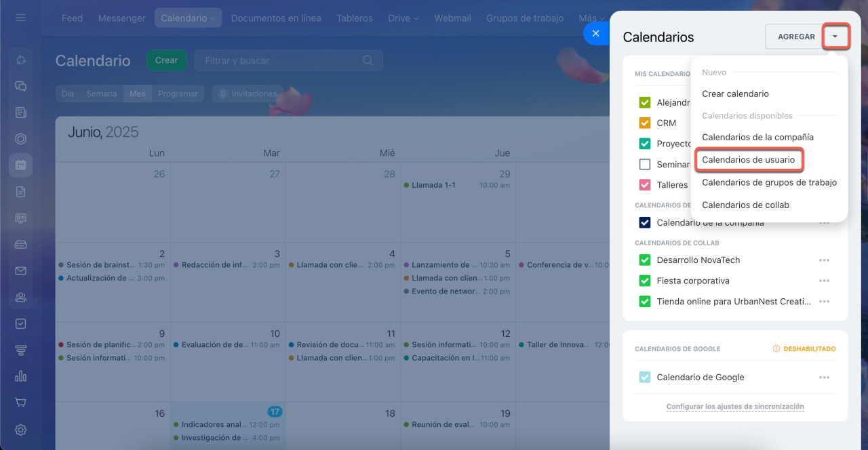Click Configurar los ajustes de sincronización link
The image size is (868, 450).
tap(735, 407)
